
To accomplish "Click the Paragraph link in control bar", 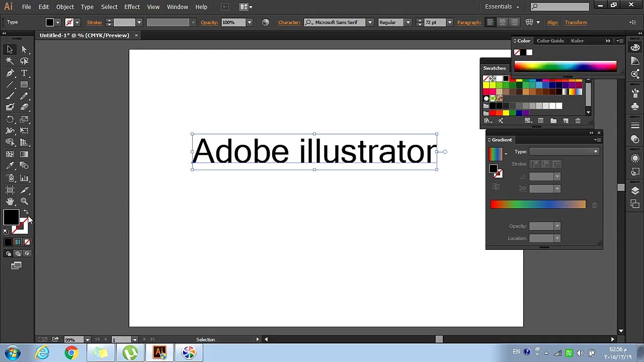I will pyautogui.click(x=469, y=23).
